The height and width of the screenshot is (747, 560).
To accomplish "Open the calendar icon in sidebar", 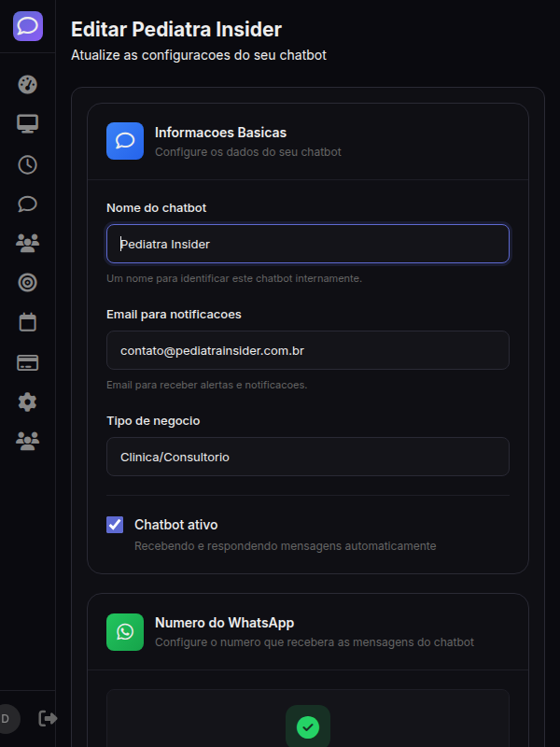I will (27, 321).
